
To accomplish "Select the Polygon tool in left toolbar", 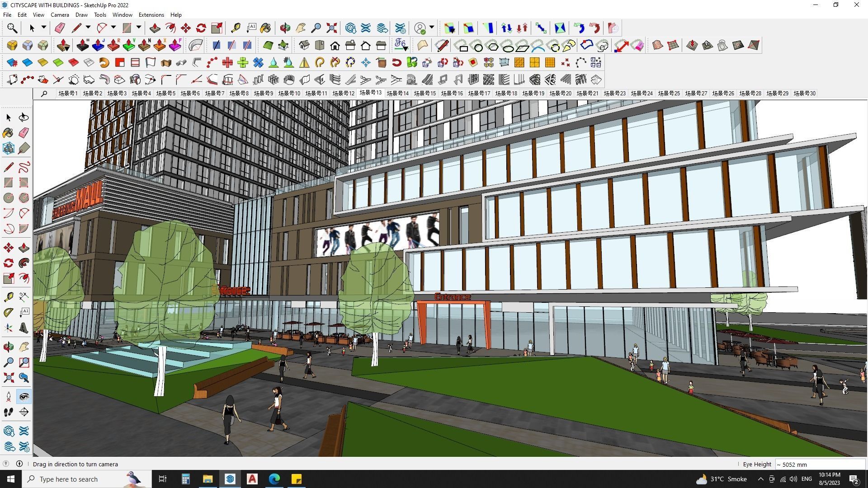I will point(24,198).
